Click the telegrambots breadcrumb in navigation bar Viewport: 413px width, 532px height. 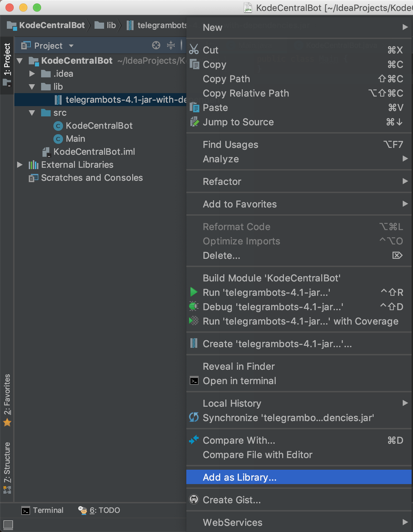(x=157, y=25)
